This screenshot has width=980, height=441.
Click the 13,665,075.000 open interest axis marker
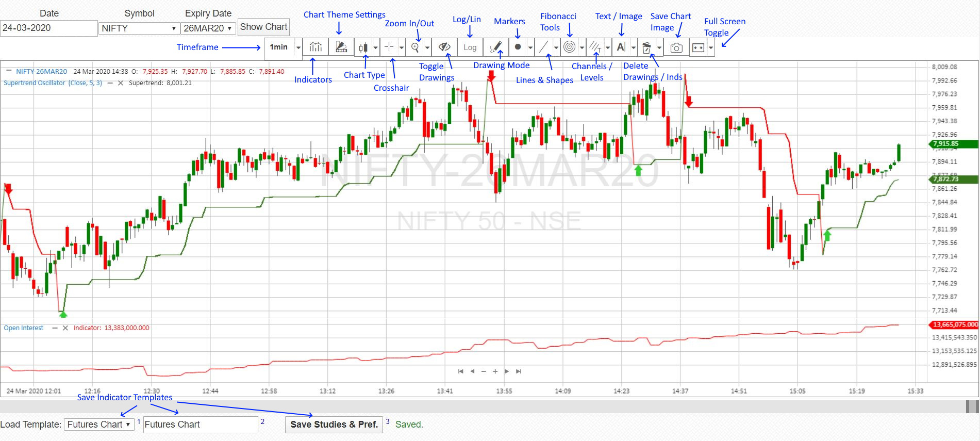[953, 324]
